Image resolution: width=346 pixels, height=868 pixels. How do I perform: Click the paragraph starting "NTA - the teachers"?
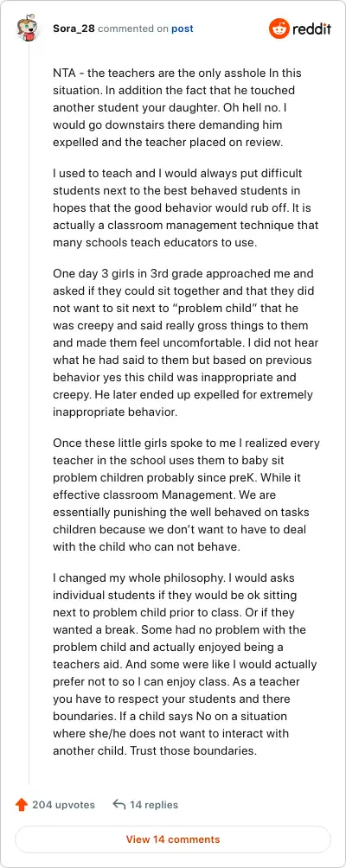coord(177,107)
